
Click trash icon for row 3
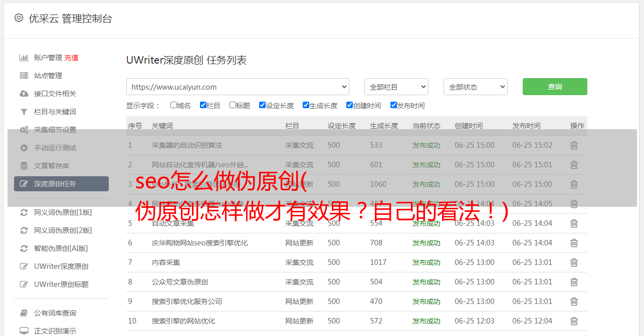tap(574, 184)
